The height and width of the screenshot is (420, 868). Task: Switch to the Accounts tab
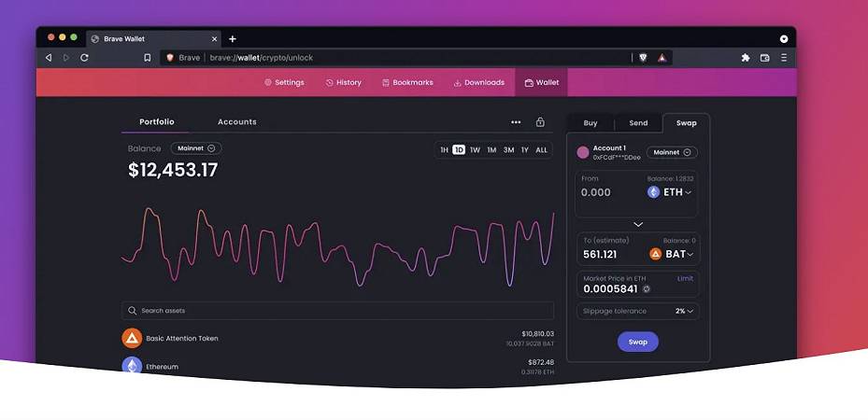[237, 121]
